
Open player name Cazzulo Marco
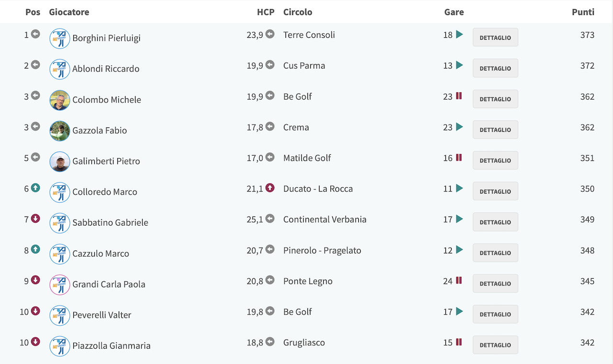coord(101,253)
